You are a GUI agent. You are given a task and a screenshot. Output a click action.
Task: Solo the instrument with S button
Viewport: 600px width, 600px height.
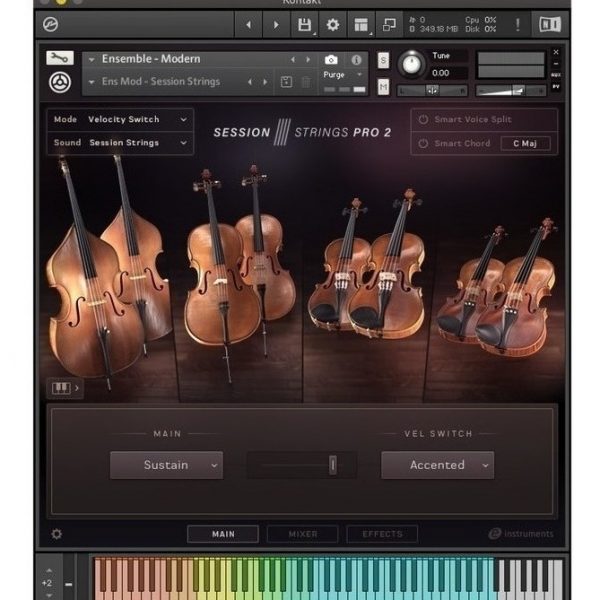(383, 60)
